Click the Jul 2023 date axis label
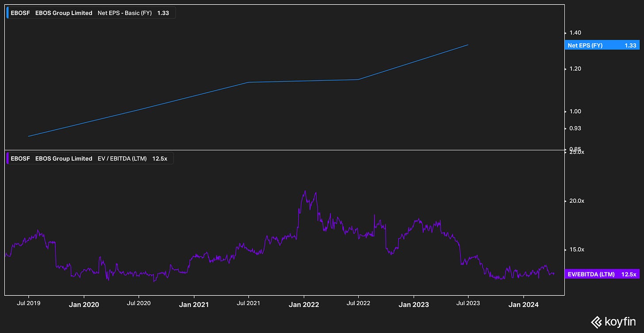644x333 pixels. 468,303
